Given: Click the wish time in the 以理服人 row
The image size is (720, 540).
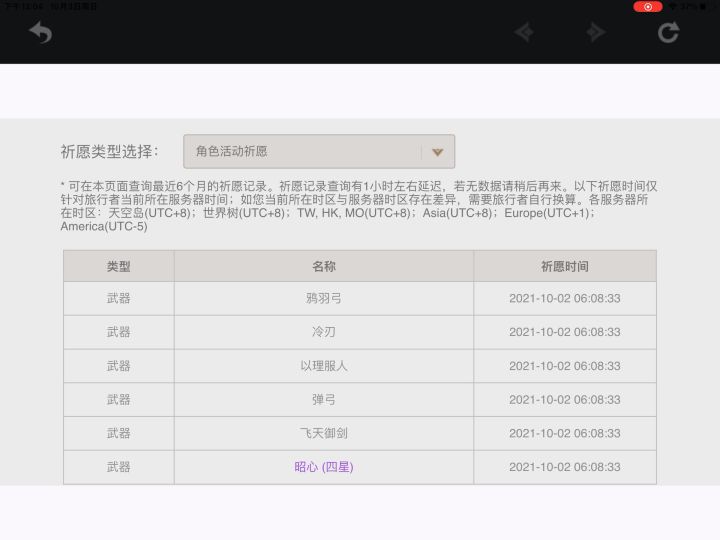Looking at the screenshot, I should click(x=565, y=366).
